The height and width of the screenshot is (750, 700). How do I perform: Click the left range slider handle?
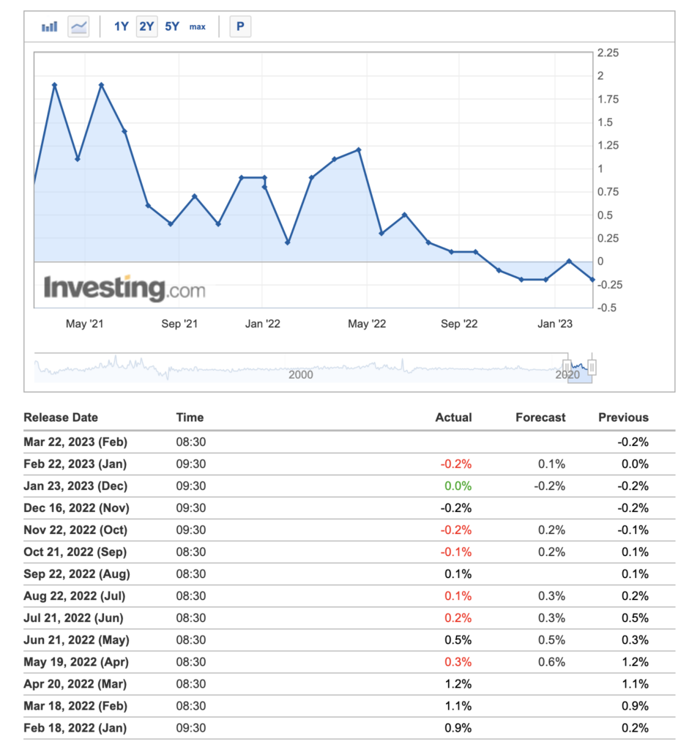click(567, 367)
